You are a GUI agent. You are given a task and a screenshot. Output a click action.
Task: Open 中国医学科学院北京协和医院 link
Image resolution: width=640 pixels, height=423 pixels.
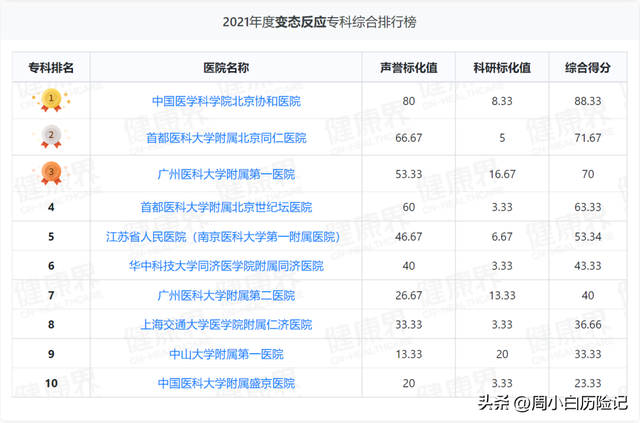click(x=226, y=101)
